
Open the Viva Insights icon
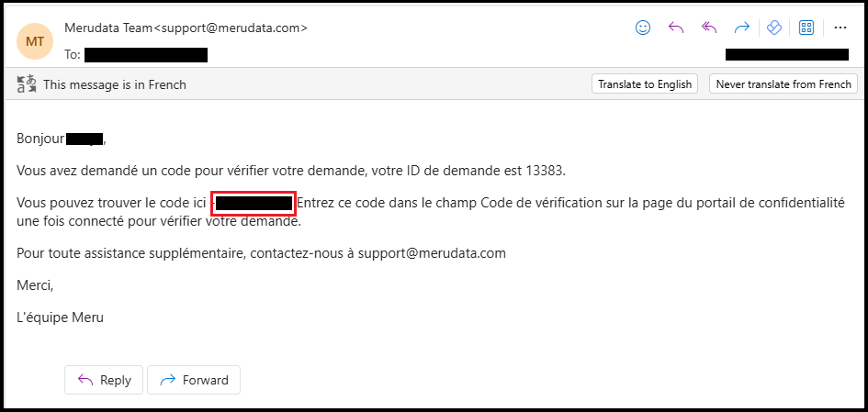coord(773,28)
